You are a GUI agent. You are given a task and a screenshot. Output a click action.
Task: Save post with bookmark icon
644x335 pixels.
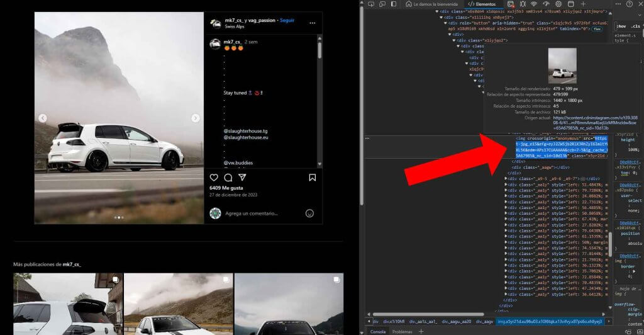(312, 178)
